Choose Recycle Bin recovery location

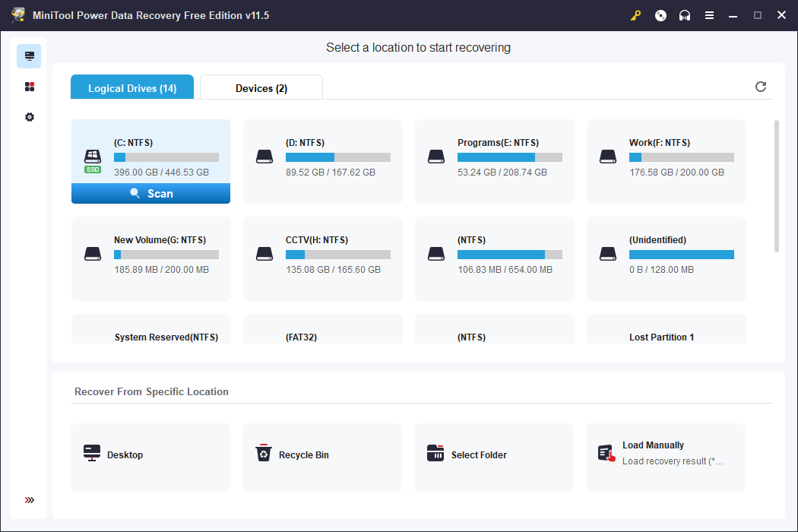(322, 458)
